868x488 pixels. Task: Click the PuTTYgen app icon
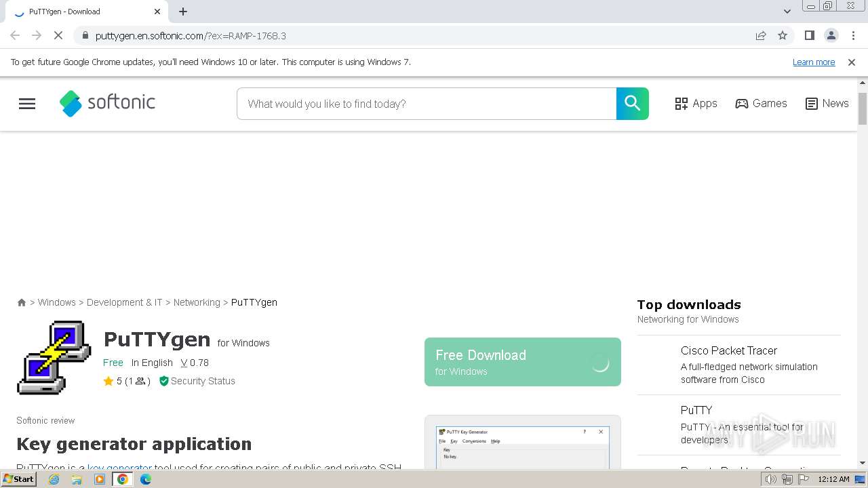[x=54, y=357]
